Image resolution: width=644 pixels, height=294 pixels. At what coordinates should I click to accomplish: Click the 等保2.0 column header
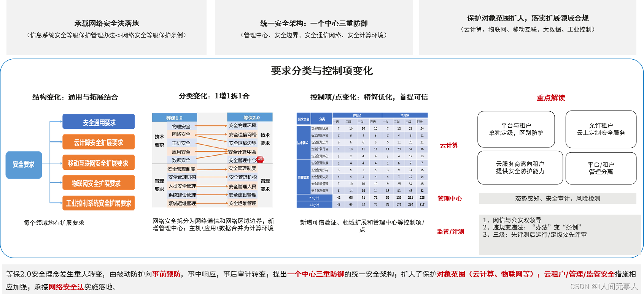click(x=250, y=117)
